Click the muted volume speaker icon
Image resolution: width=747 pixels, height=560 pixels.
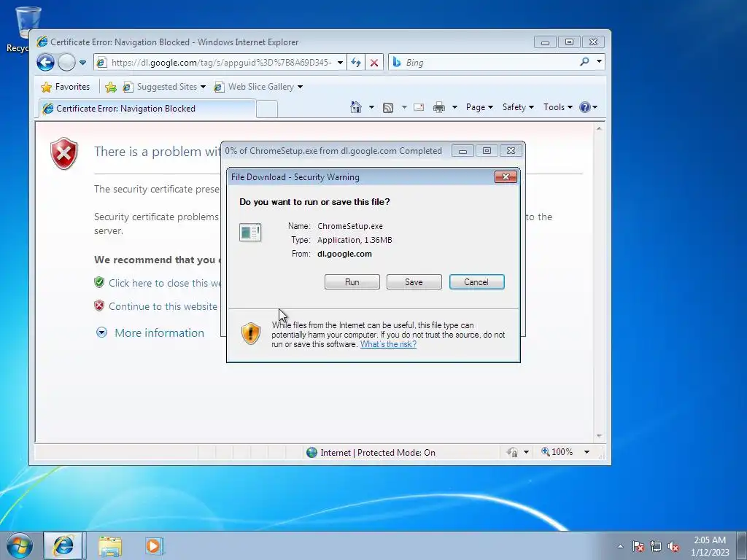(x=673, y=546)
